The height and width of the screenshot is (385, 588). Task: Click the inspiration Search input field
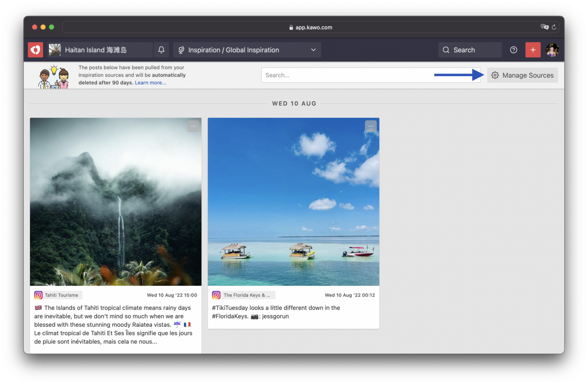point(345,75)
